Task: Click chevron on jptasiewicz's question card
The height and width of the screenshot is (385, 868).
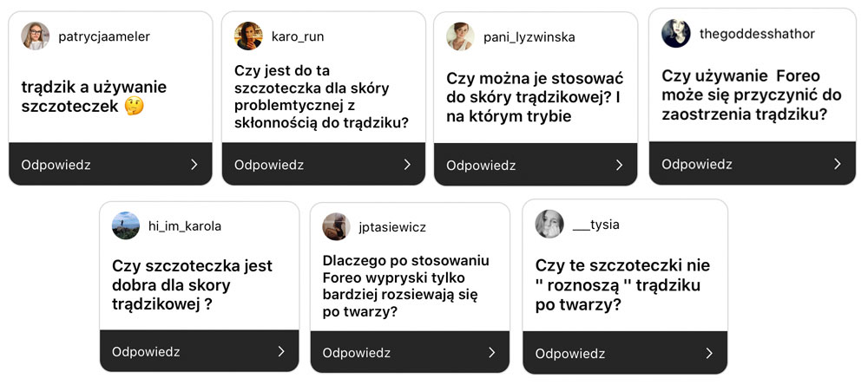Action: click(x=491, y=353)
